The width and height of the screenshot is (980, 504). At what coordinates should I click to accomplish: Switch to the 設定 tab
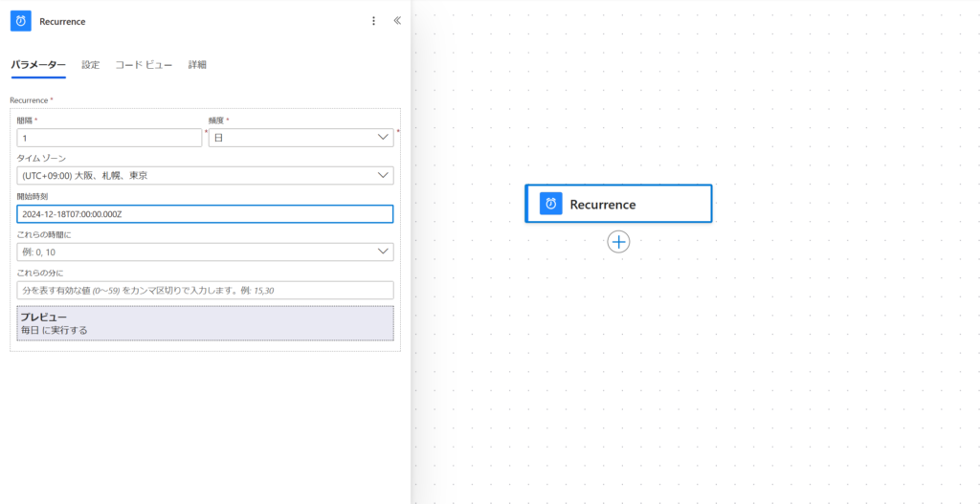(x=91, y=64)
